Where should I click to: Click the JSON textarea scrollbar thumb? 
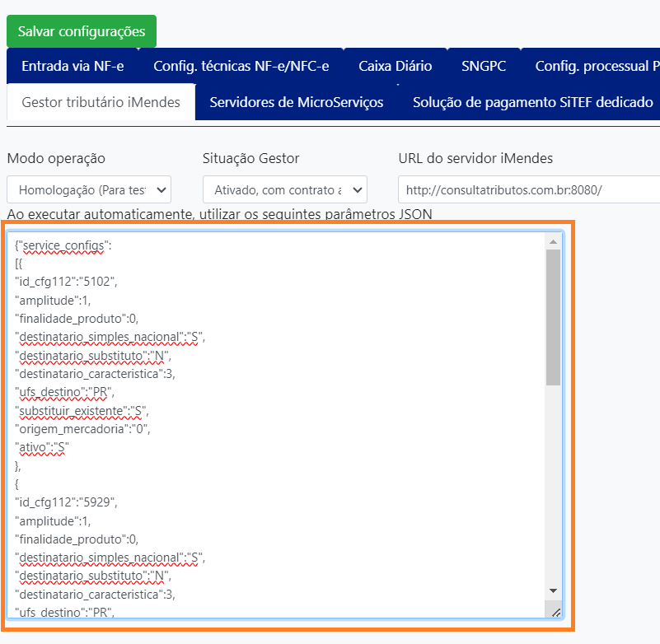pyautogui.click(x=553, y=317)
